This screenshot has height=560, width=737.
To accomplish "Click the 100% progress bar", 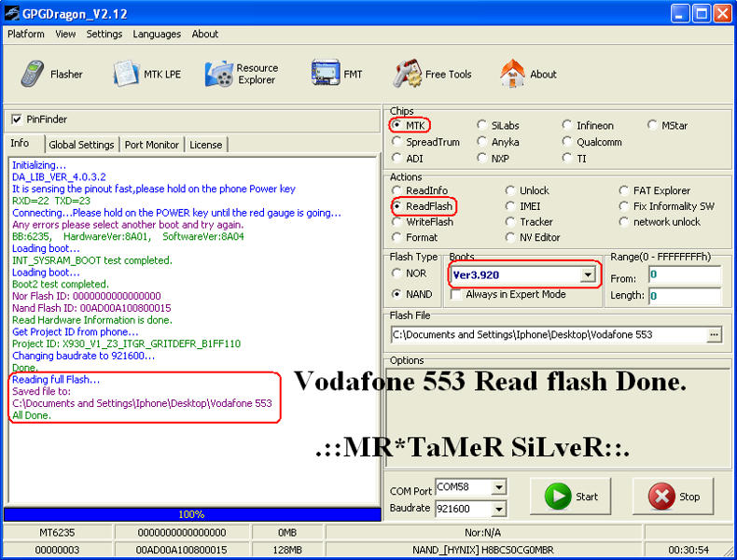I will (x=192, y=514).
